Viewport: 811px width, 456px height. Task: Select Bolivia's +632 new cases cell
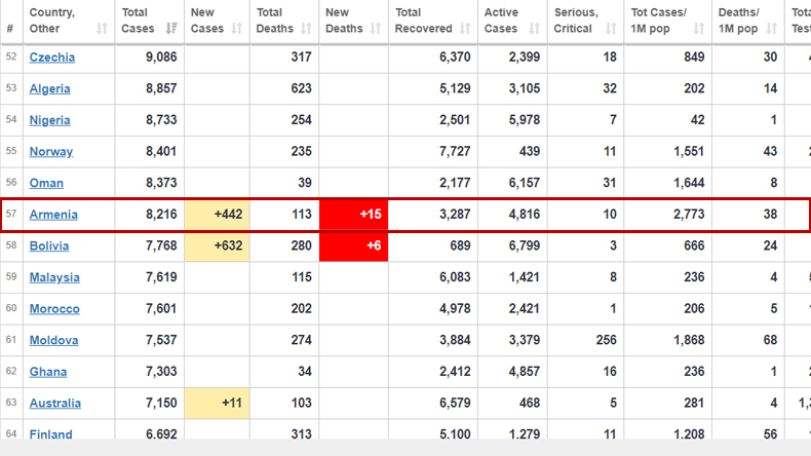[x=217, y=246]
